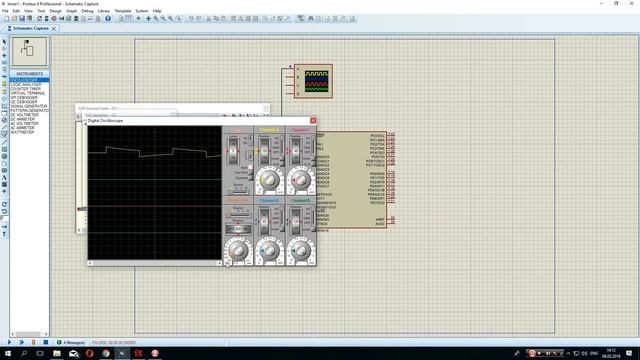Click the Windows taskbar search icon
This screenshot has width=640, height=360.
pyautogui.click(x=24, y=353)
